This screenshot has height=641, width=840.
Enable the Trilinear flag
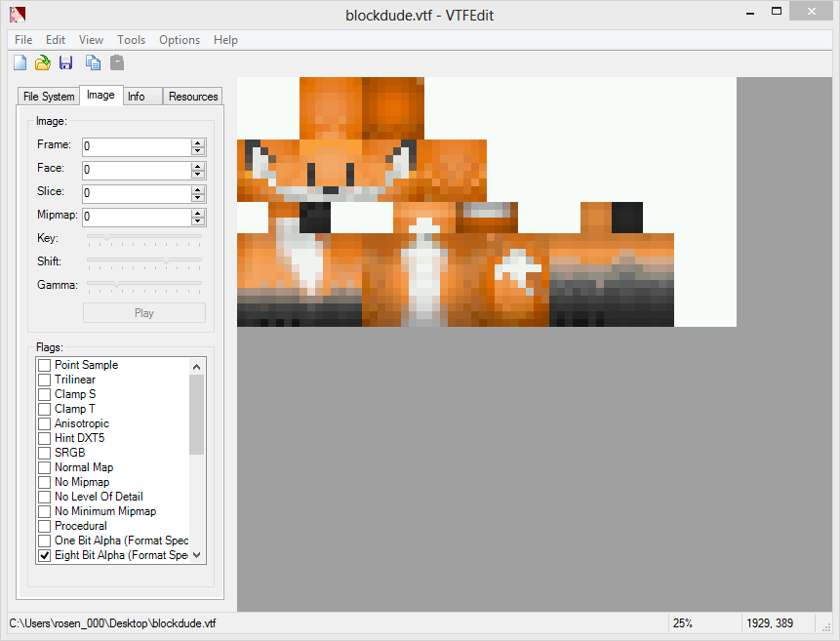click(x=45, y=380)
